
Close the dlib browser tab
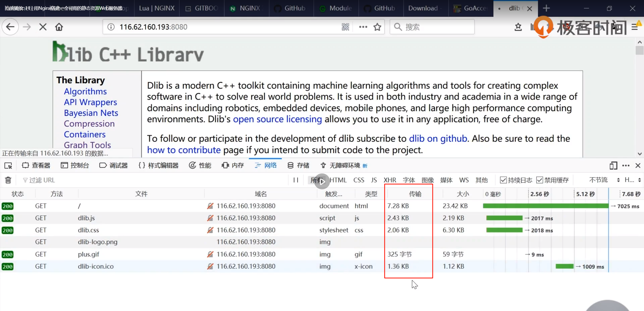pos(529,9)
